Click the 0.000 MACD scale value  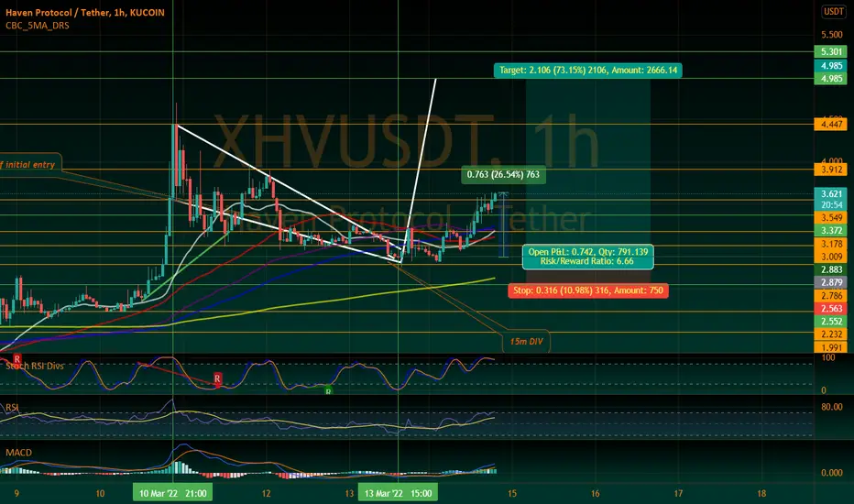tap(832, 473)
